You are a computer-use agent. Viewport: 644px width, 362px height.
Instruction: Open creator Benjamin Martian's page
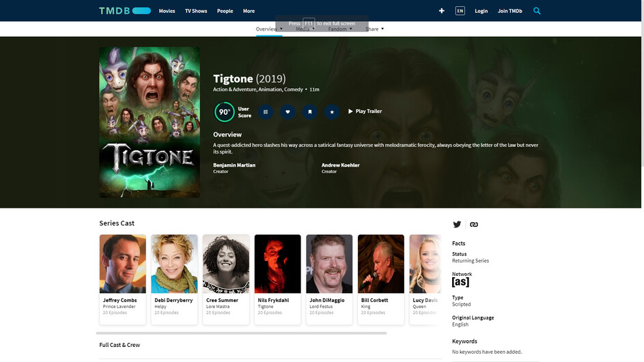[234, 165]
